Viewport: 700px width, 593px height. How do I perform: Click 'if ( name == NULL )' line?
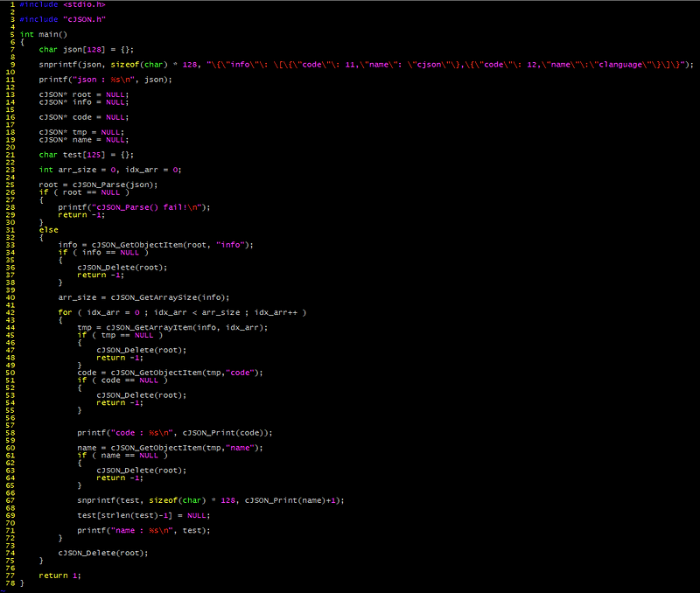pos(122,455)
